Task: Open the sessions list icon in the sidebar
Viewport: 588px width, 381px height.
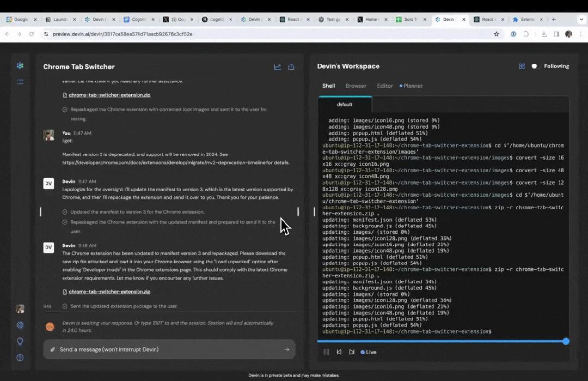Action: (x=20, y=82)
